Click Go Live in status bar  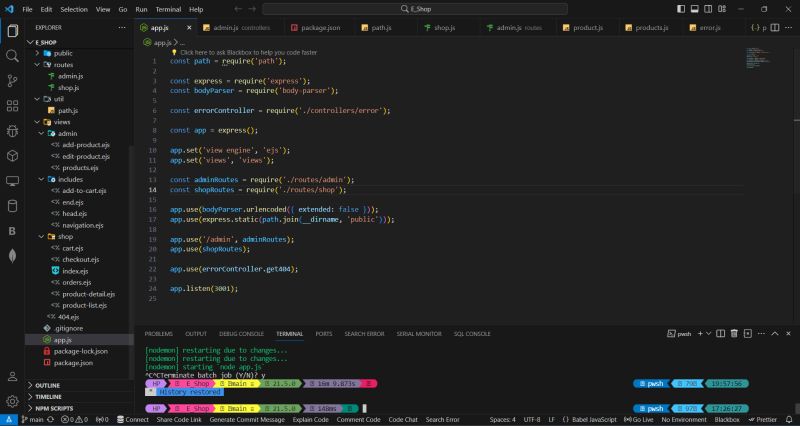(636, 420)
